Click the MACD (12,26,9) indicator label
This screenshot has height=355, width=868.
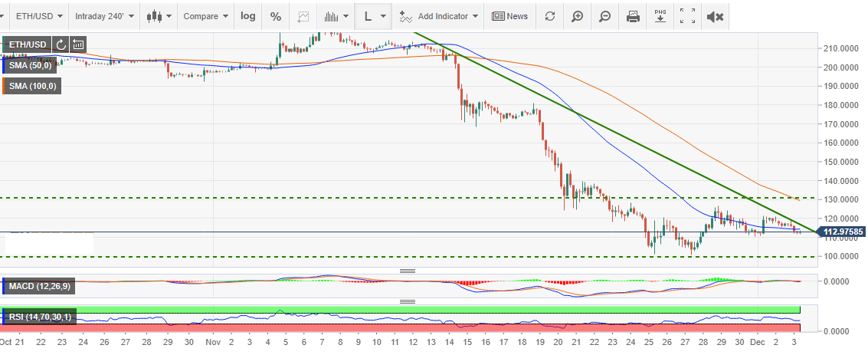click(38, 287)
